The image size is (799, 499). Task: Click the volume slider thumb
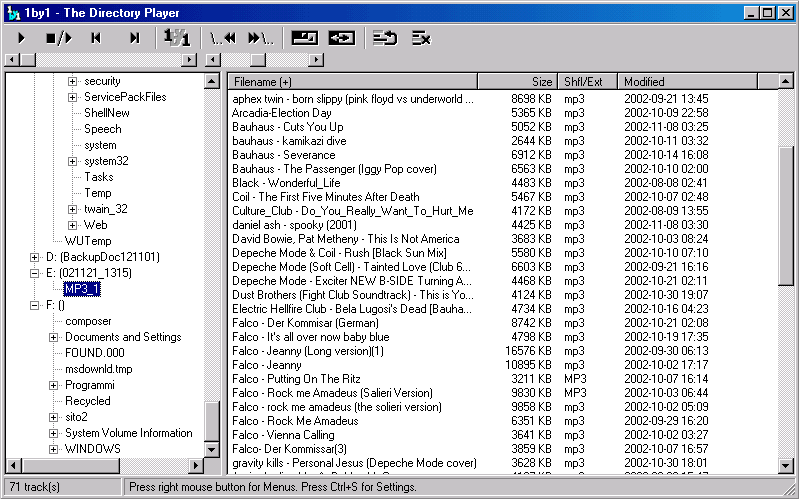click(x=259, y=60)
